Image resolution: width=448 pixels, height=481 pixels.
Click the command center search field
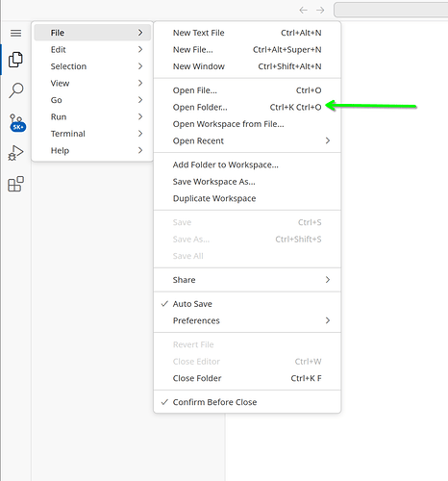[391, 10]
